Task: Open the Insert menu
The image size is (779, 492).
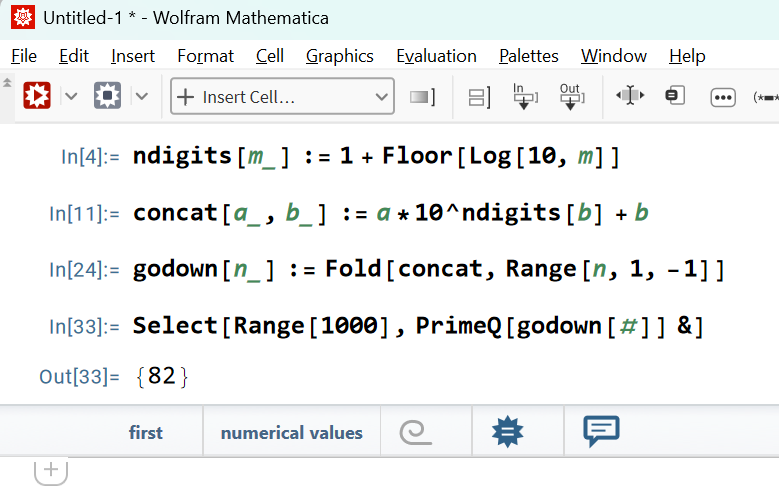Action: pyautogui.click(x=133, y=56)
